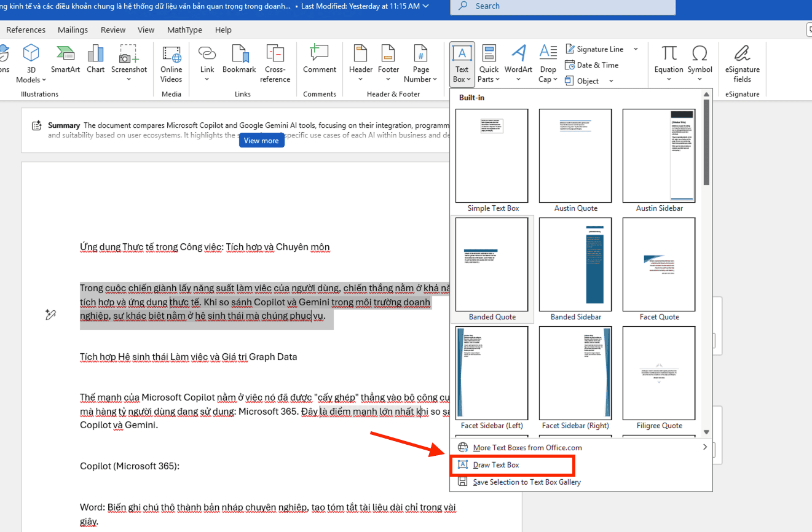Insert a Cross-reference
This screenshot has width=812, height=532.
275,64
